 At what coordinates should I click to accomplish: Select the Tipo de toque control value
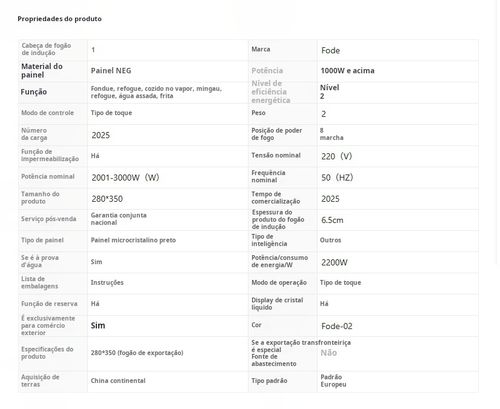(111, 113)
